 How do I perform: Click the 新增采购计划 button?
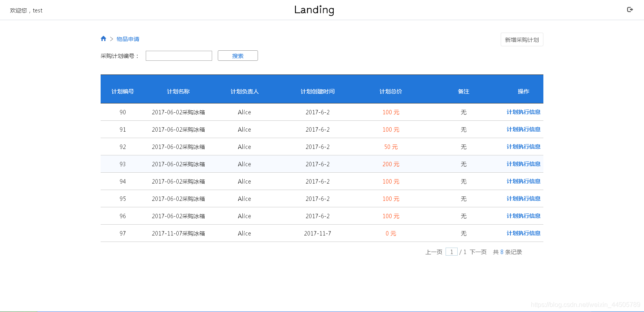click(x=522, y=39)
